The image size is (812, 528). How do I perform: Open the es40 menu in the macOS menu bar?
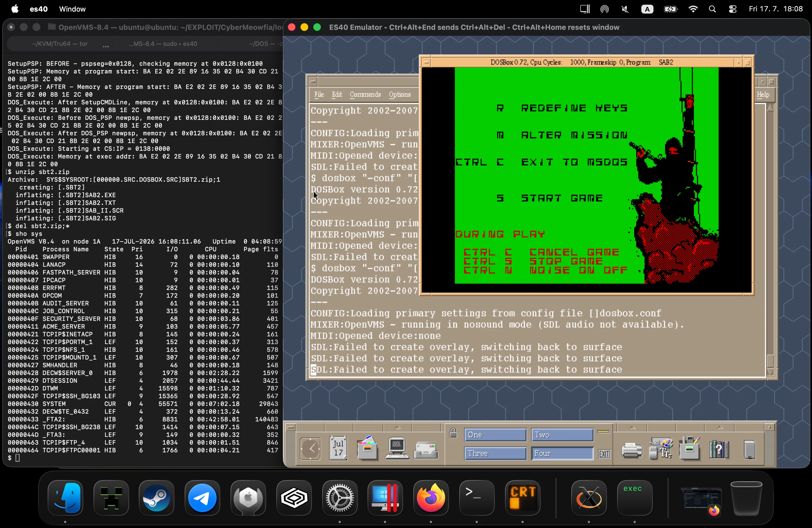click(39, 9)
